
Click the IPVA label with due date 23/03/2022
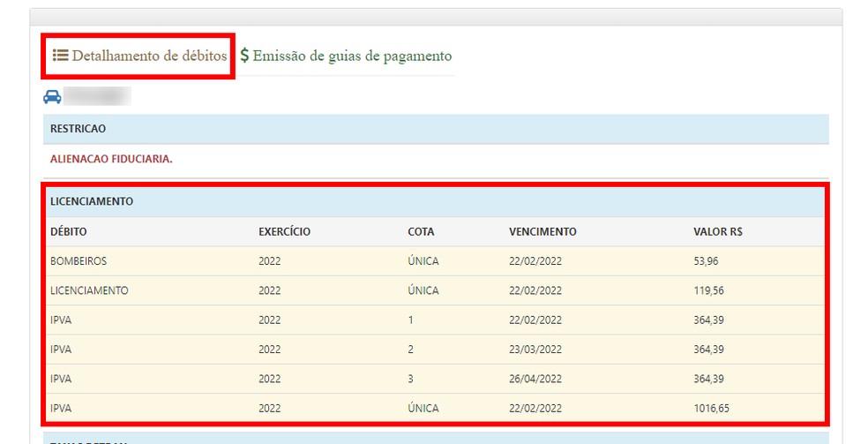tap(61, 350)
